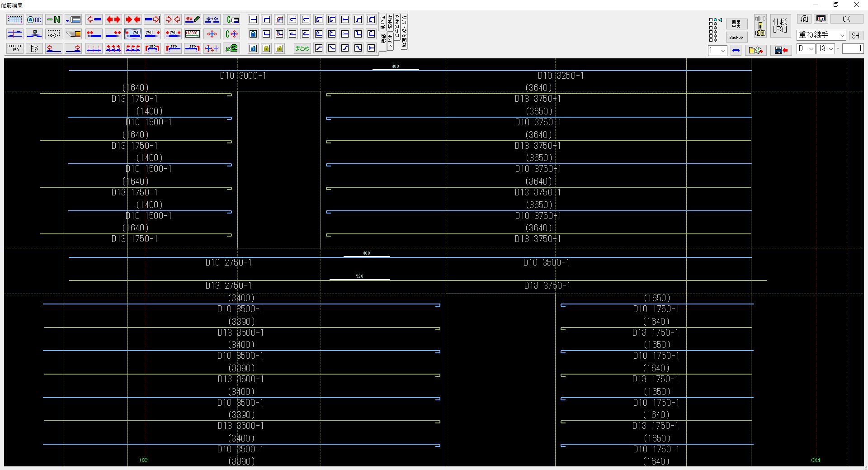Click the (1200) length display icon
The image size is (868, 470).
click(x=193, y=34)
